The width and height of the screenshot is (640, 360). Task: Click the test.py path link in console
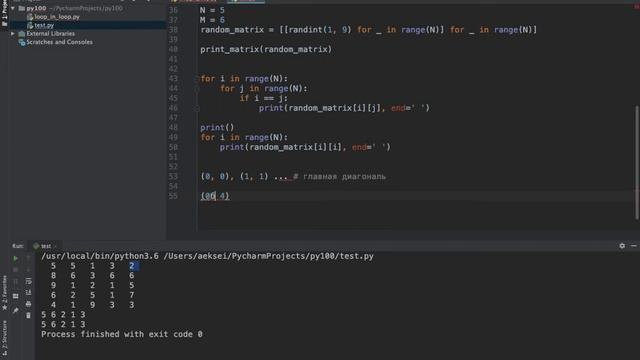269,256
